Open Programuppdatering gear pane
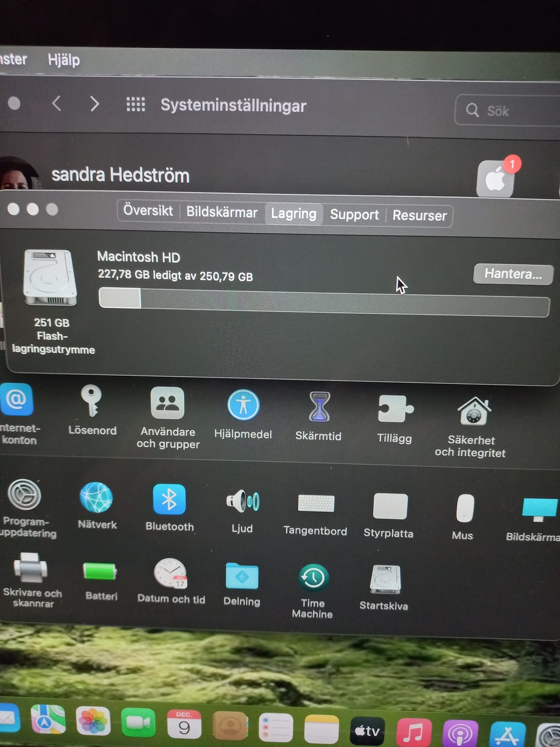Viewport: 560px width, 747px height. [x=24, y=495]
